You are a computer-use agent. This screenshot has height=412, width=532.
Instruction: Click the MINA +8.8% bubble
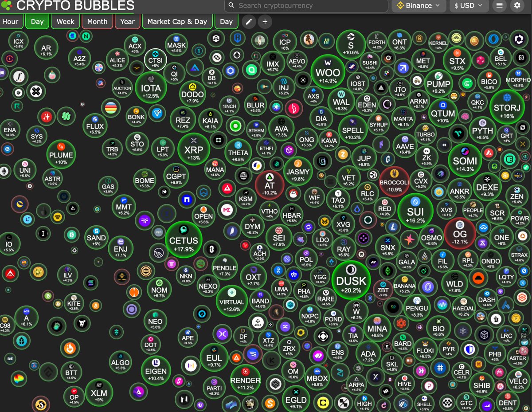pyautogui.click(x=377, y=328)
